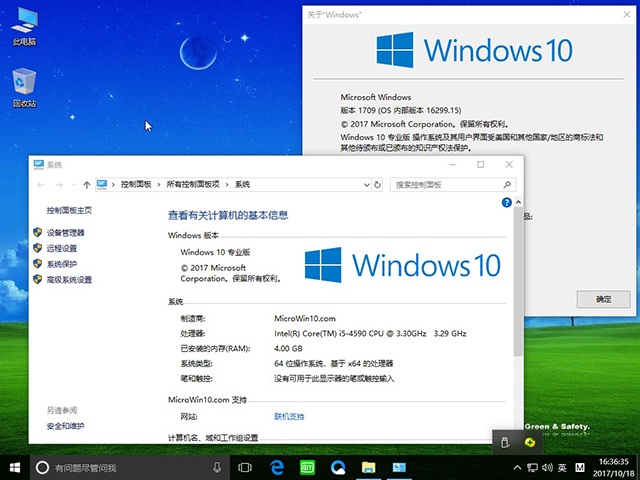Open the green iQIYI taskbar app
Viewport: 640px width, 480px height.
307,468
